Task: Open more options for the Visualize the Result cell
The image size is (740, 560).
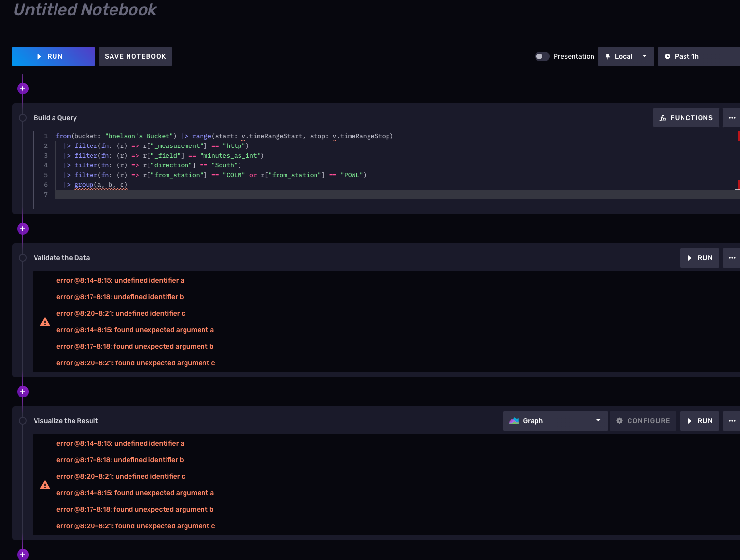Action: [733, 420]
